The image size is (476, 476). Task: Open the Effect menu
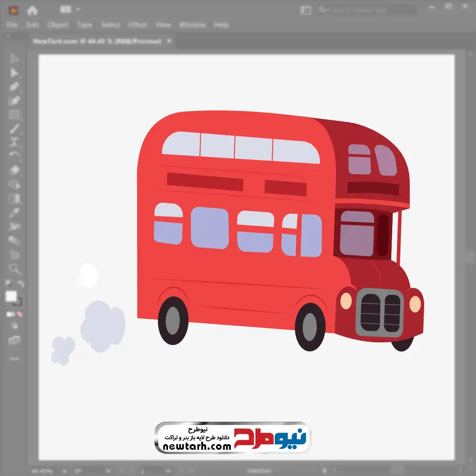click(138, 25)
